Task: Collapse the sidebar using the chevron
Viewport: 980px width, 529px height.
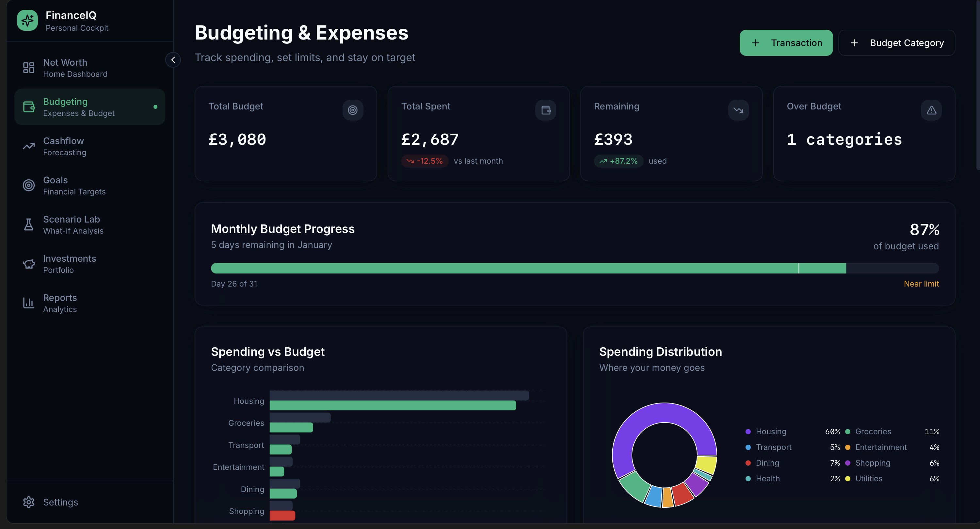Action: click(x=173, y=60)
